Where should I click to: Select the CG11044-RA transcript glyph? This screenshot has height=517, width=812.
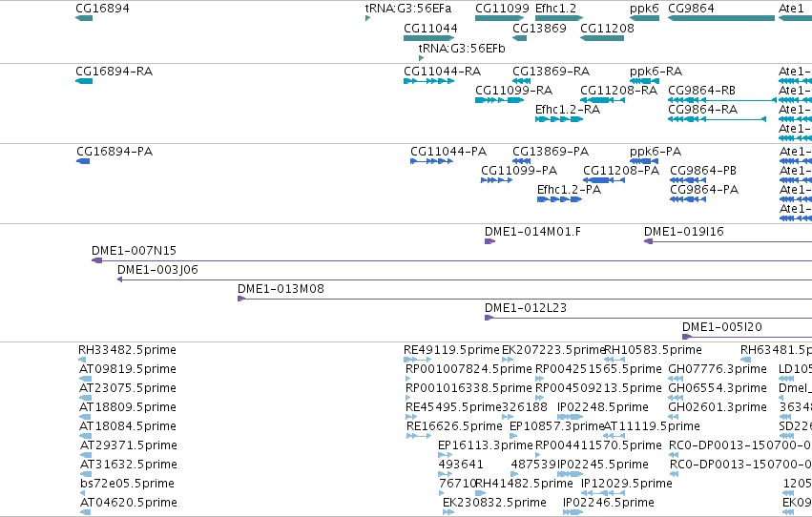point(429,81)
